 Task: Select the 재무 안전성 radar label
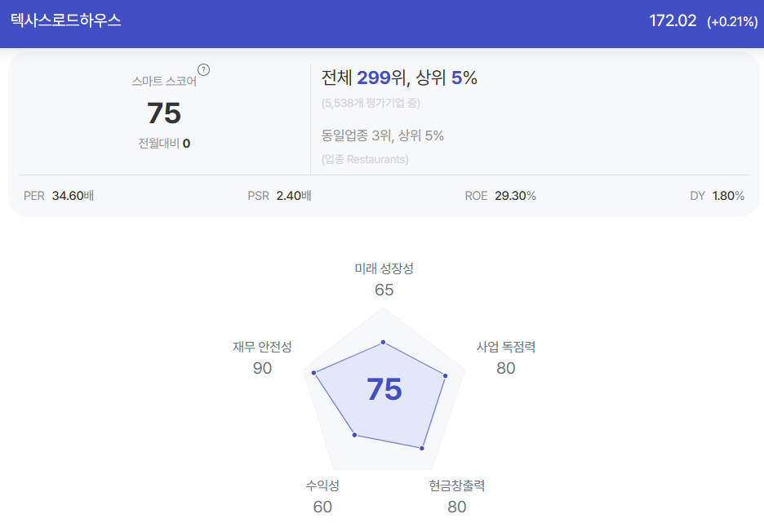[262, 347]
